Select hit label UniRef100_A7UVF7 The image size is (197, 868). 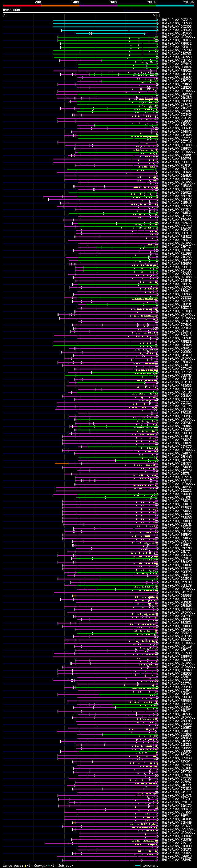(x=177, y=481)
